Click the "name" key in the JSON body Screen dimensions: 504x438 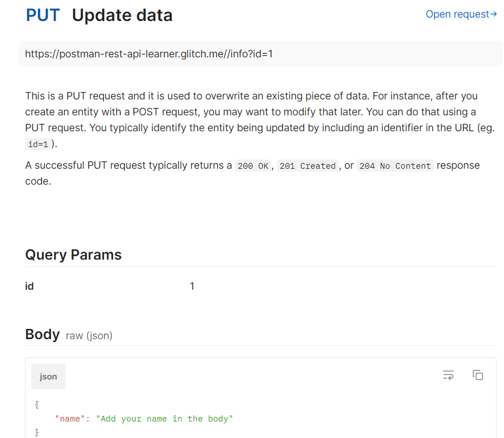70,419
